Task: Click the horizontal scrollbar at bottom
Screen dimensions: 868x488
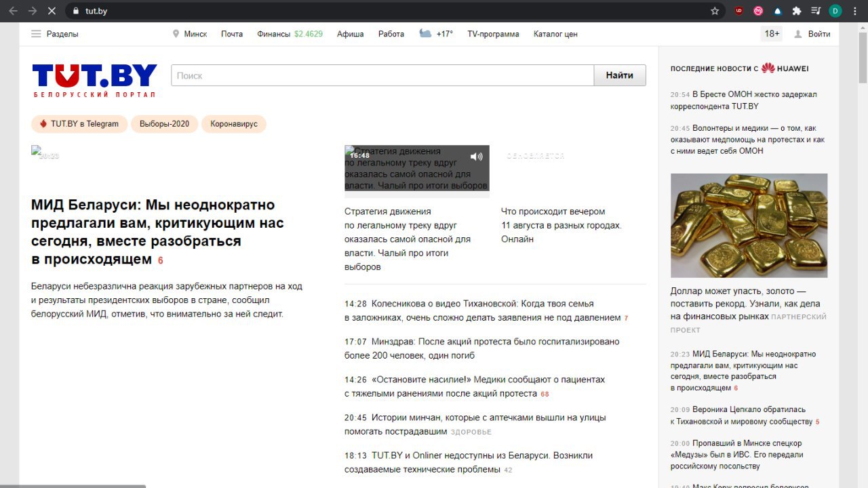Action: [x=73, y=486]
